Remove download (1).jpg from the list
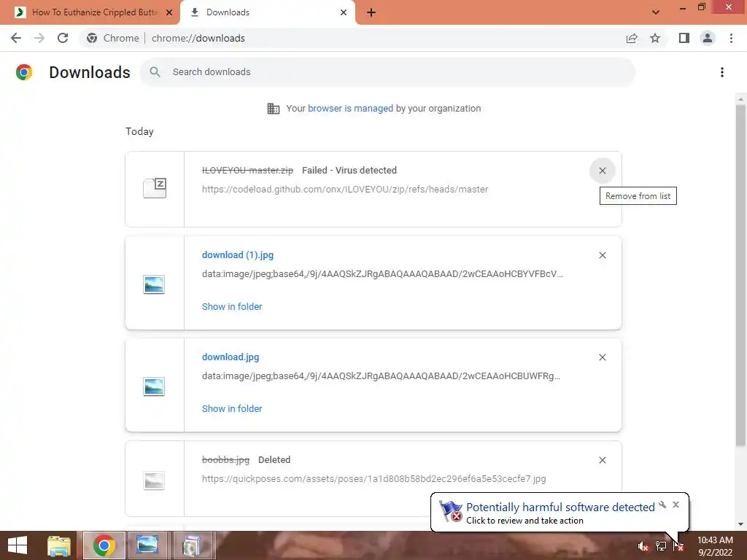The image size is (747, 560). click(x=602, y=255)
